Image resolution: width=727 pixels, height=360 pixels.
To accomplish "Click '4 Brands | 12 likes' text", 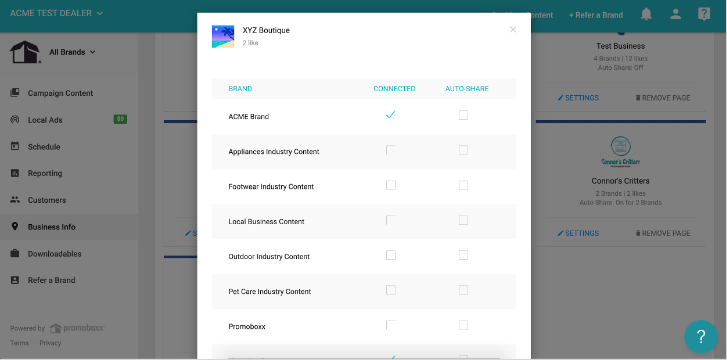I will 620,59.
